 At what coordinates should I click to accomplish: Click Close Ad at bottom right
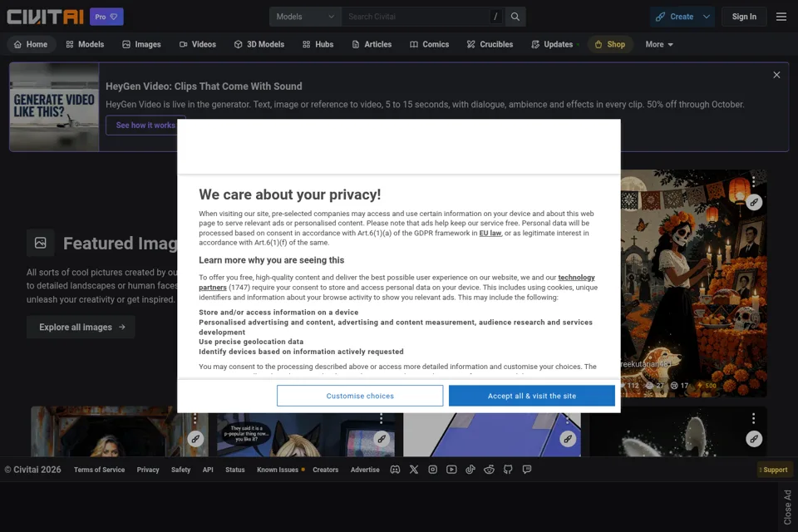pos(787,507)
